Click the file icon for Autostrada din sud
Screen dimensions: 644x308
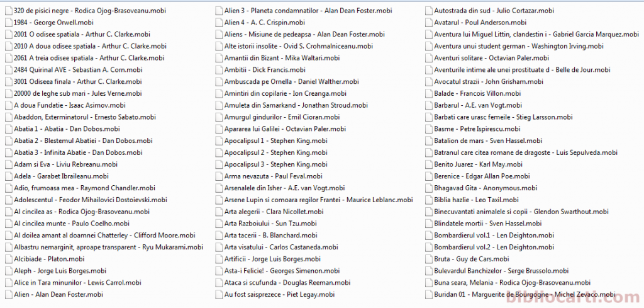(428, 11)
